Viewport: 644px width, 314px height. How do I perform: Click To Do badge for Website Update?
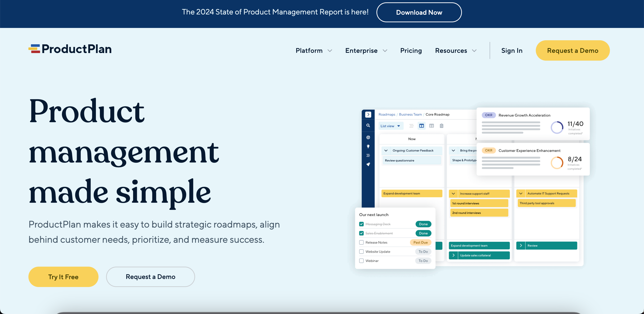pyautogui.click(x=423, y=251)
